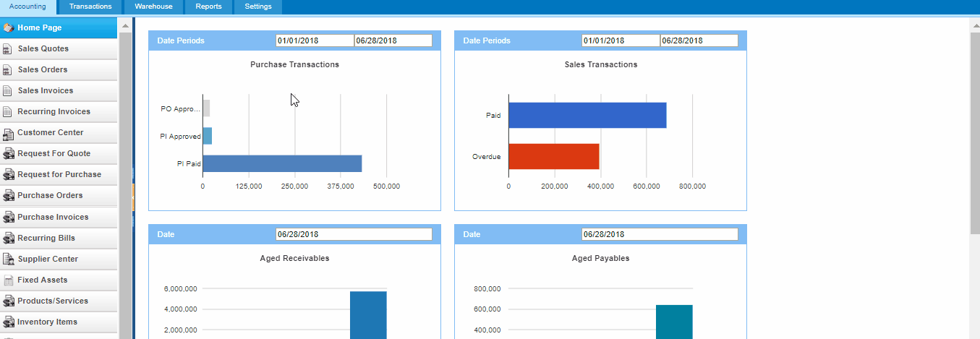The height and width of the screenshot is (339, 980).
Task: Click the Home Page icon in sidebar
Action: [9, 27]
